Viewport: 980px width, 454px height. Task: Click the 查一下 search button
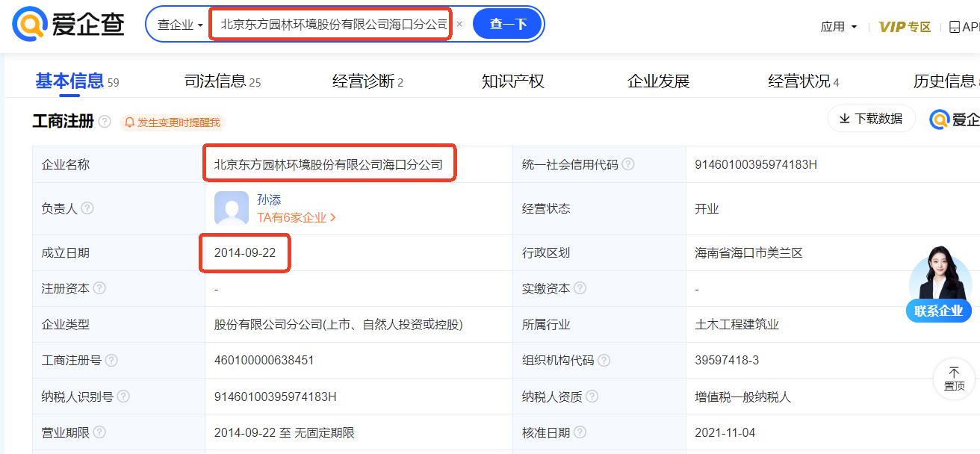click(x=508, y=25)
